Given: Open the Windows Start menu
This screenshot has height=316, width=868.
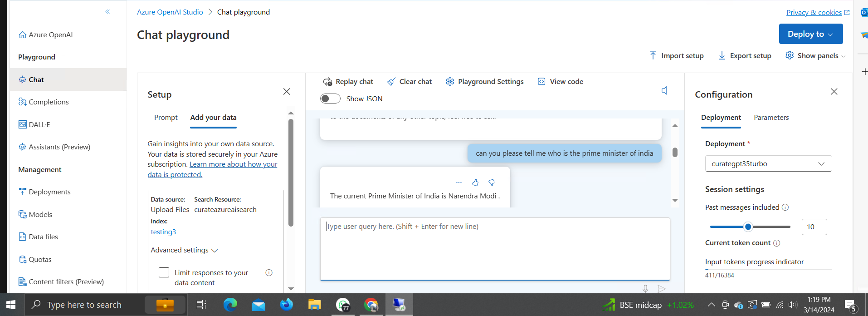Looking at the screenshot, I should tap(11, 305).
